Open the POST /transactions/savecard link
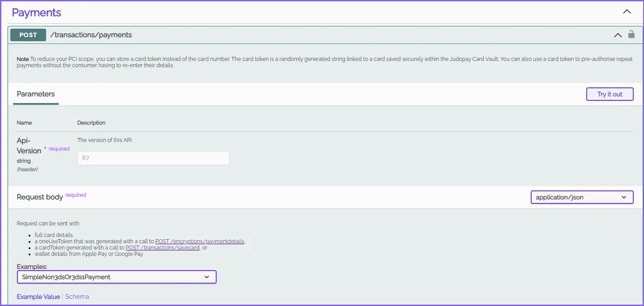Image resolution: width=644 pixels, height=306 pixels. (x=162, y=248)
